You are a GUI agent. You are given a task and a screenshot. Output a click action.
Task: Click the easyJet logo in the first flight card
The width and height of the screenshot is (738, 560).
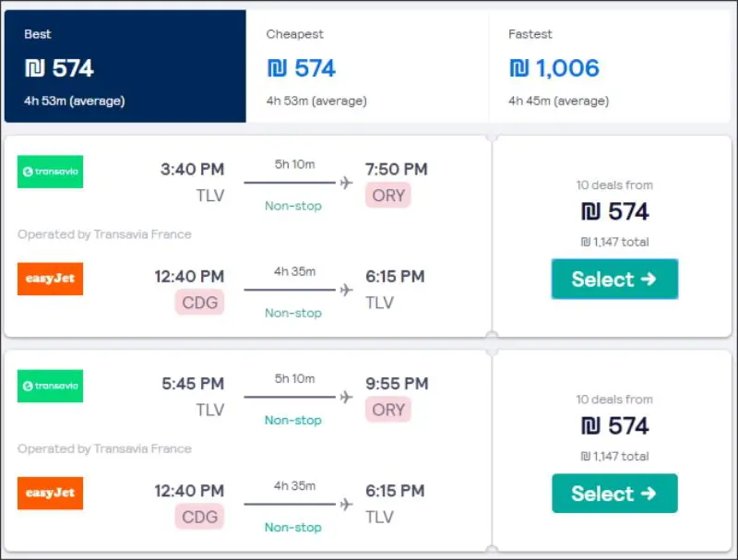[x=51, y=279]
